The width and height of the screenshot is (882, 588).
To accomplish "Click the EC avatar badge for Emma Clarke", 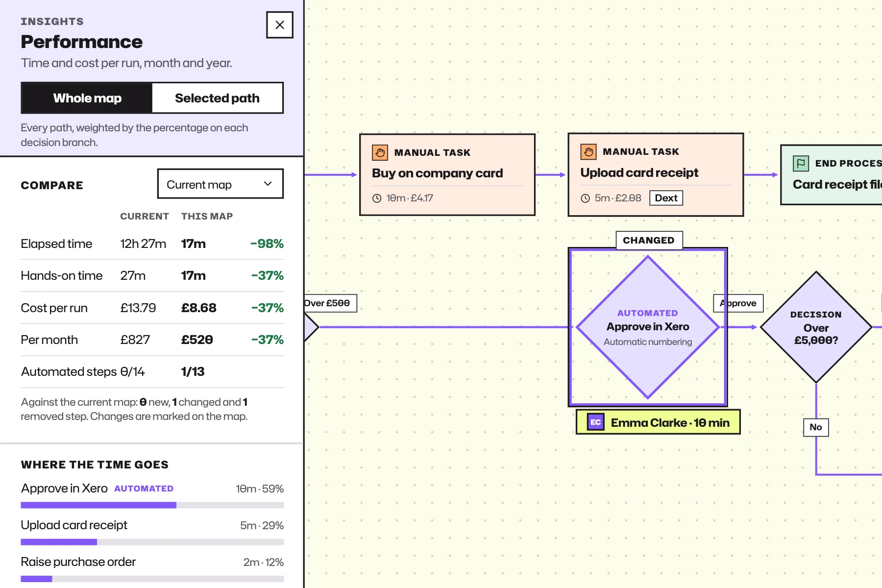I will pos(595,422).
